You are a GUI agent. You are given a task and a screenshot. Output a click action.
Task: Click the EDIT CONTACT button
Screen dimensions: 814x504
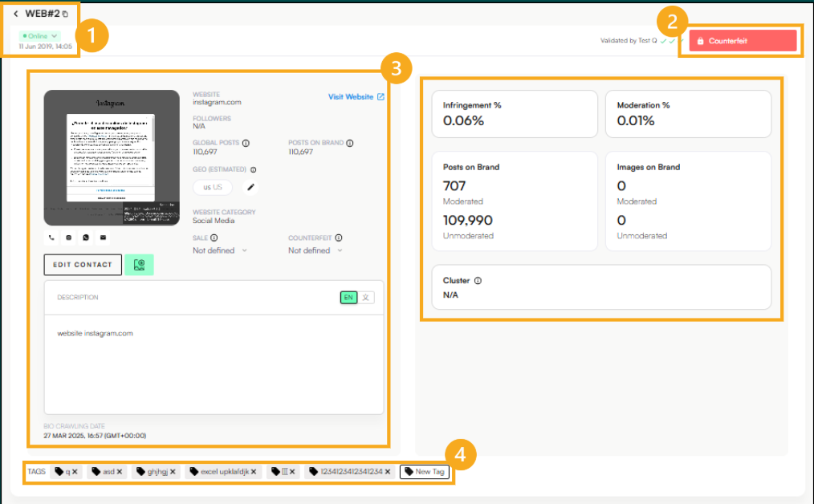tap(83, 265)
